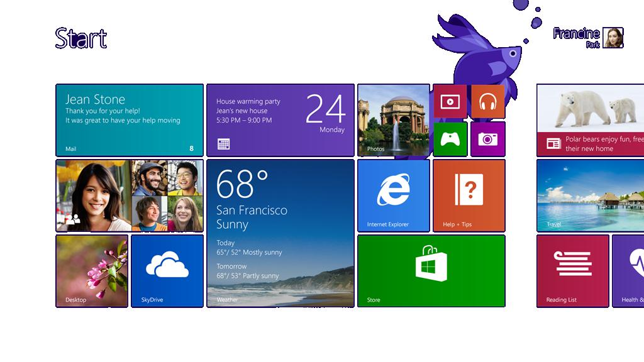This screenshot has width=644, height=362.
Task: Launch Internet Explorer tile
Action: click(394, 196)
